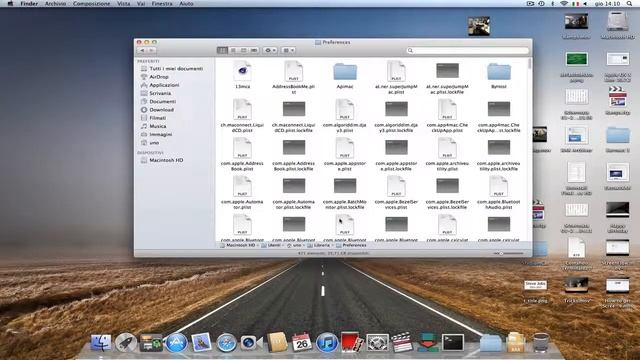Screen dimensions: 640x360
Task: Select com.apple.BatchMonitor.plist.lockfile icon
Action: [x=345, y=186]
